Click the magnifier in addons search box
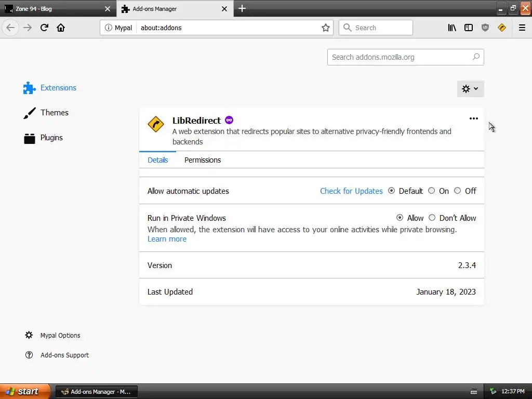The height and width of the screenshot is (399, 532). (x=476, y=57)
